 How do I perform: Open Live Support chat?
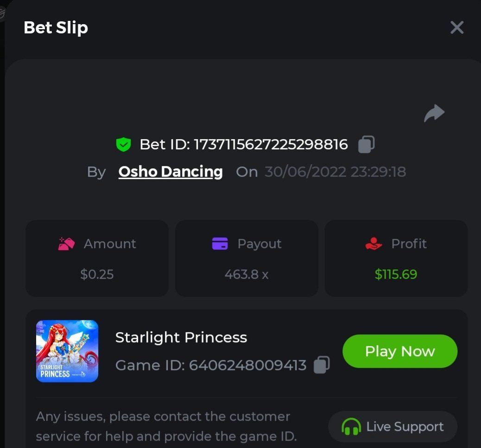(x=392, y=427)
